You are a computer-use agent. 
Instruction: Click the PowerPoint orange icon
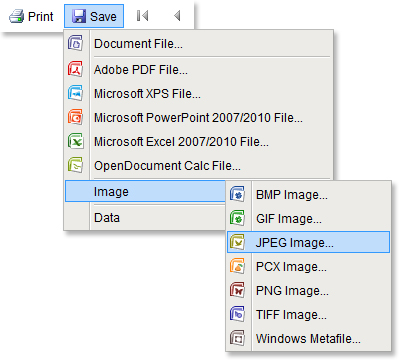[x=76, y=117]
